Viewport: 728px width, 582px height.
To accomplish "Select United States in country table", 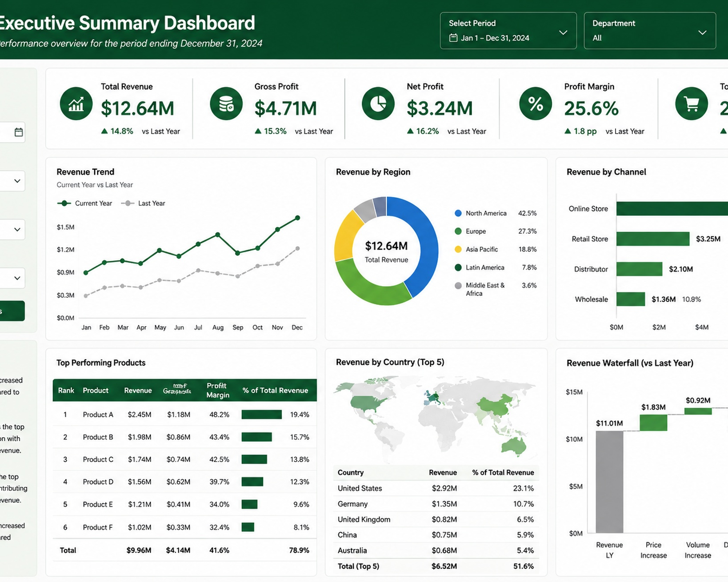I will 360,488.
